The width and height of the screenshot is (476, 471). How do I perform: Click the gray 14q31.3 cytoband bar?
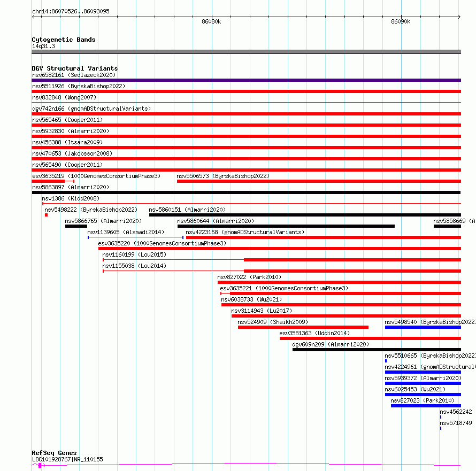point(246,52)
